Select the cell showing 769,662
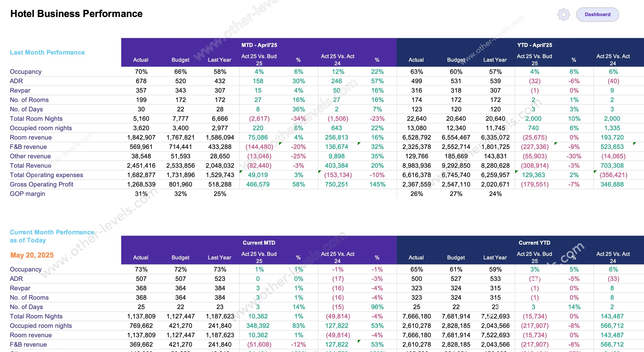Image resolution: width=644 pixels, height=352 pixels. 141,326
